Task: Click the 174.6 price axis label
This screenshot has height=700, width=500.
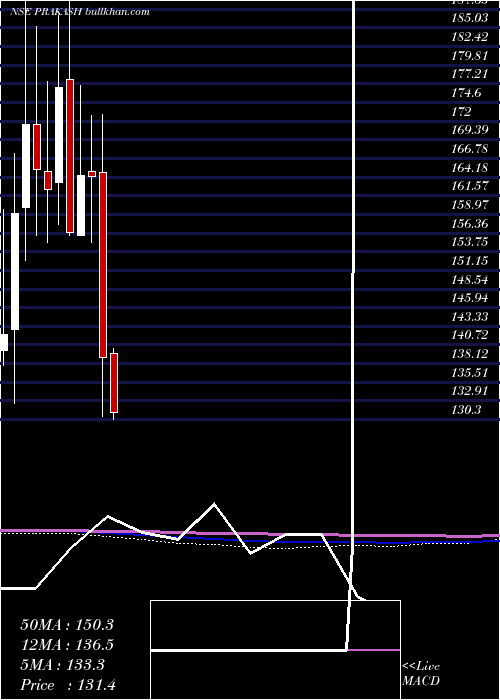Action: pyautogui.click(x=466, y=93)
